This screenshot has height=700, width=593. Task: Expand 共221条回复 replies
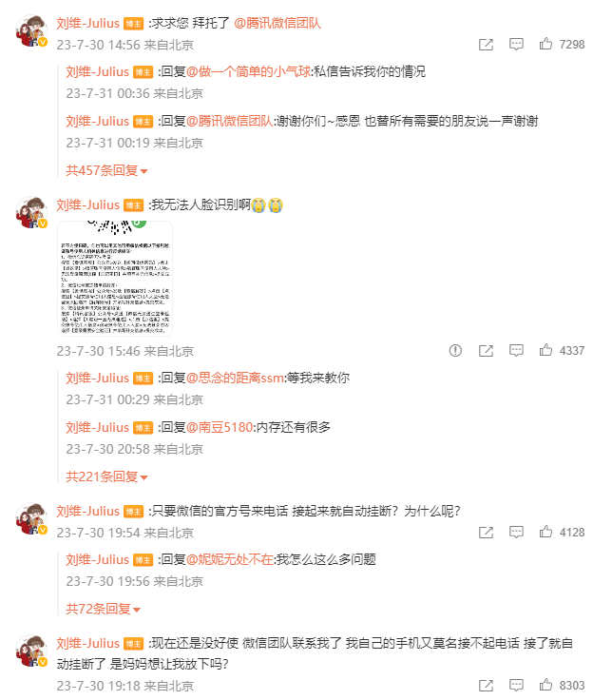click(x=106, y=476)
